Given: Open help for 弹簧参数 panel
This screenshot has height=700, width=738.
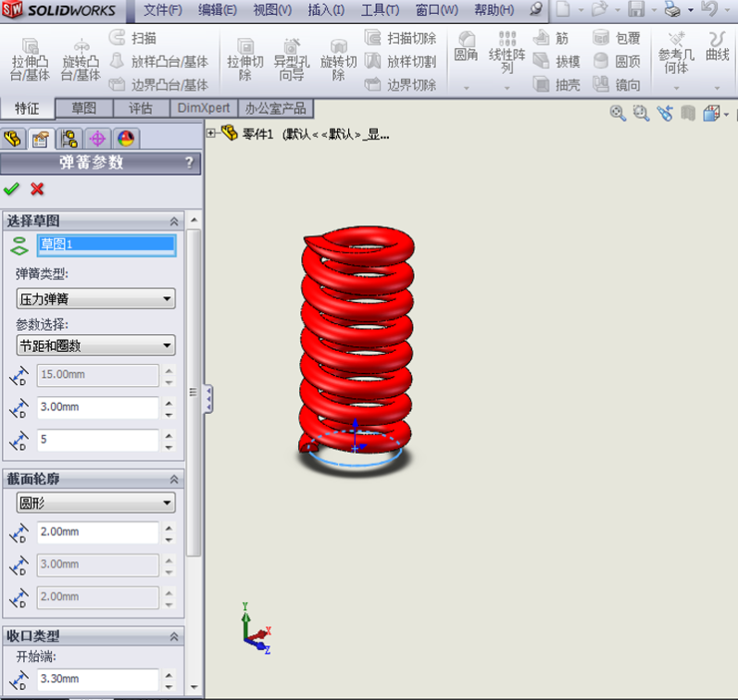Looking at the screenshot, I should coord(189,163).
